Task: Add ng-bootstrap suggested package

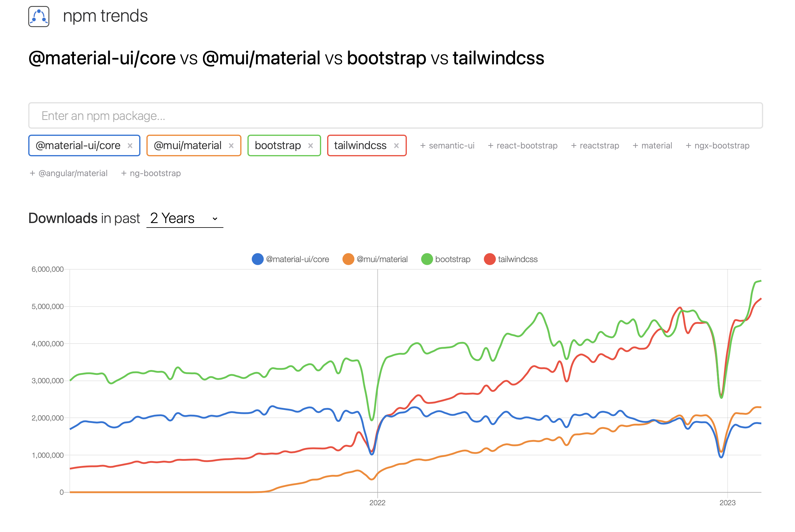Action: point(151,173)
